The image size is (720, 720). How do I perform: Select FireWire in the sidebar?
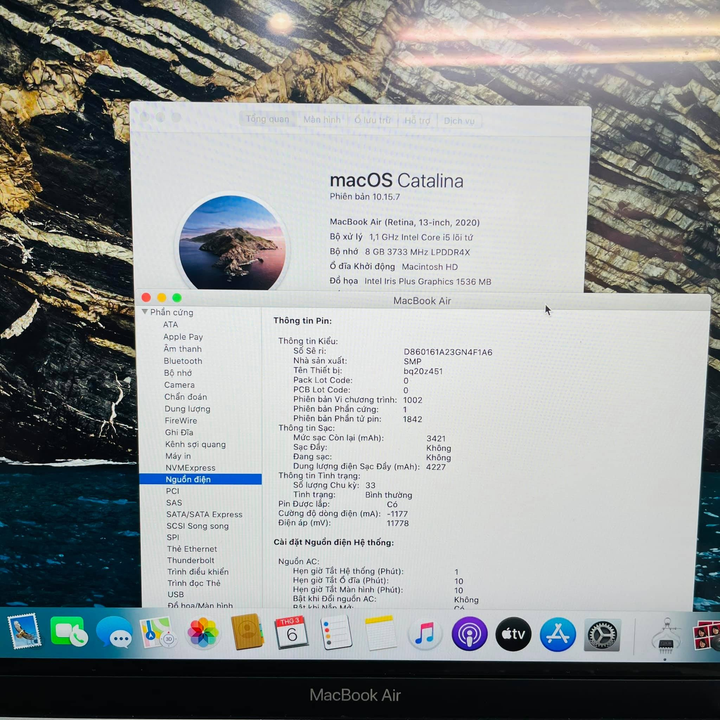coord(180,421)
